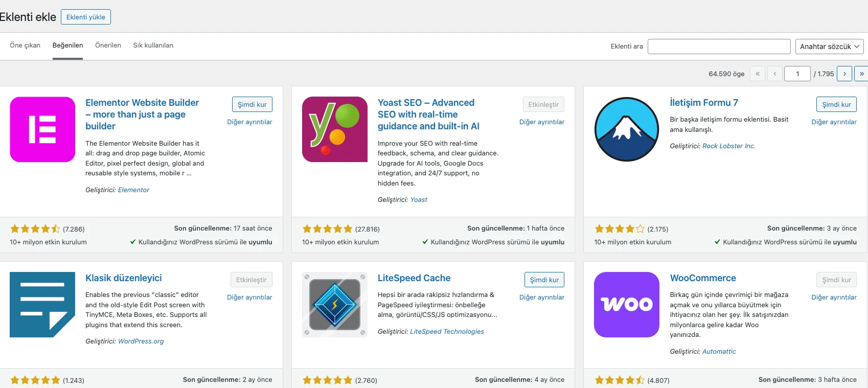
Task: Open the WooCommerce plugin title link
Action: pos(703,278)
